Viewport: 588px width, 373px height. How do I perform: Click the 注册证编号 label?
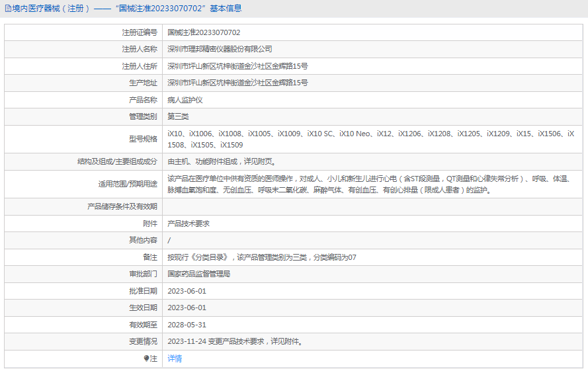(140, 32)
